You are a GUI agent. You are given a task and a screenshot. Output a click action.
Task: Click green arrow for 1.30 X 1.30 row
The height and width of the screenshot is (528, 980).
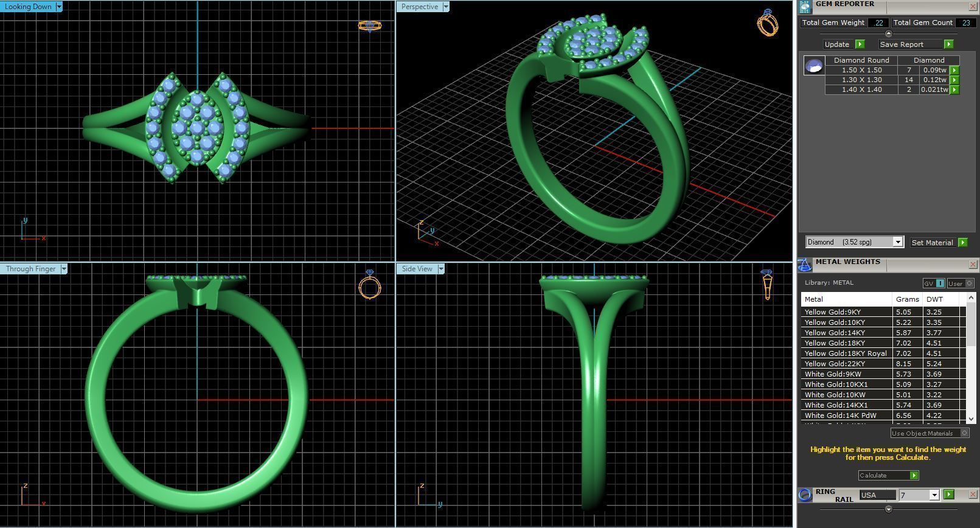(954, 80)
